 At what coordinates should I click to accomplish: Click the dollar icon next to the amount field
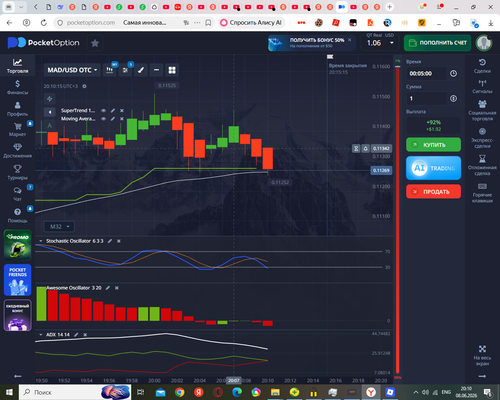453,98
